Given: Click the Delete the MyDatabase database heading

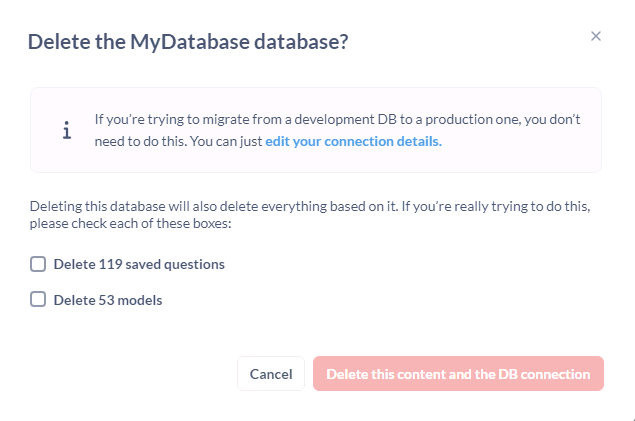Looking at the screenshot, I should click(188, 42).
